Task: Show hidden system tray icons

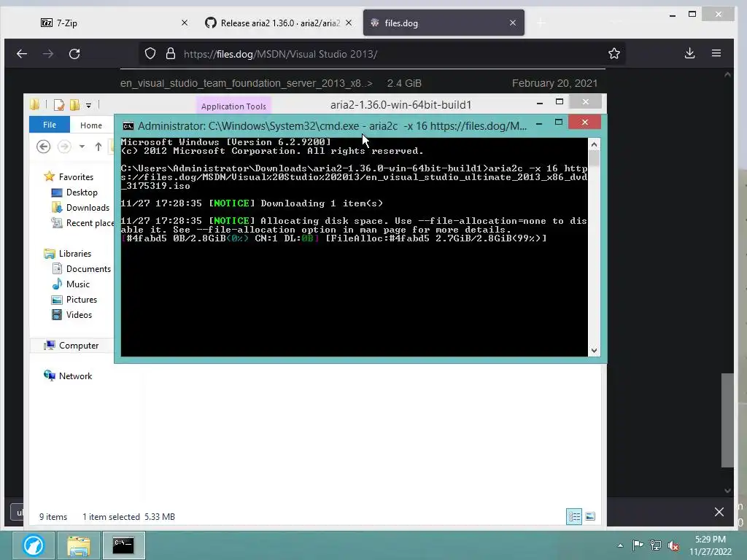Action: coord(620,545)
